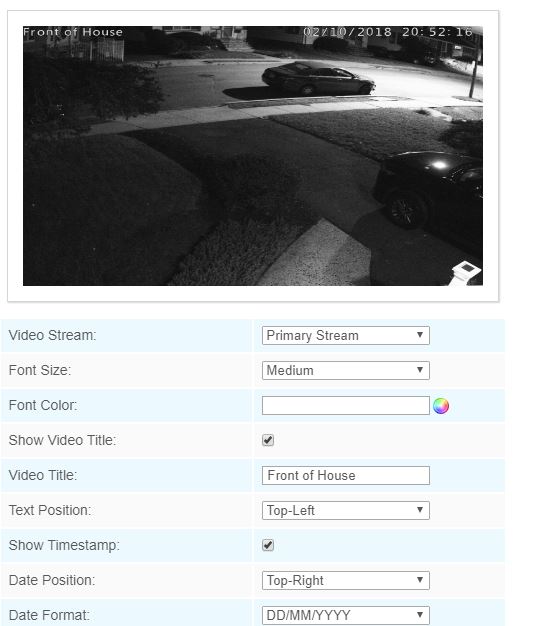Click the Show Timestamp label
Image resolution: width=536 pixels, height=626 pixels.
pos(64,545)
